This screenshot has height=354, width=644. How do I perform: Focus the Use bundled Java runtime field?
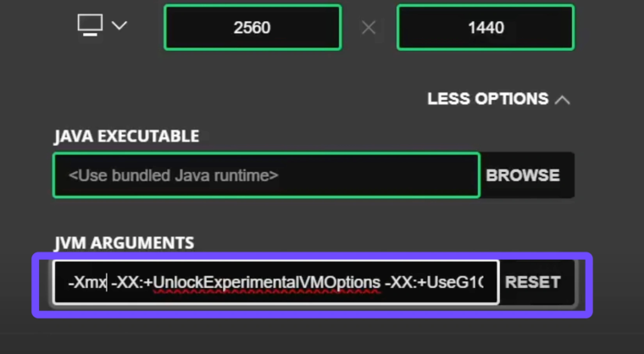pyautogui.click(x=267, y=175)
